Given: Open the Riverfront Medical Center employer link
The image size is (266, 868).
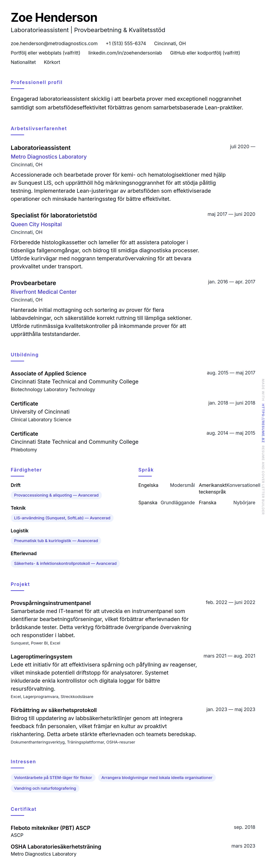Looking at the screenshot, I should click(x=44, y=292).
